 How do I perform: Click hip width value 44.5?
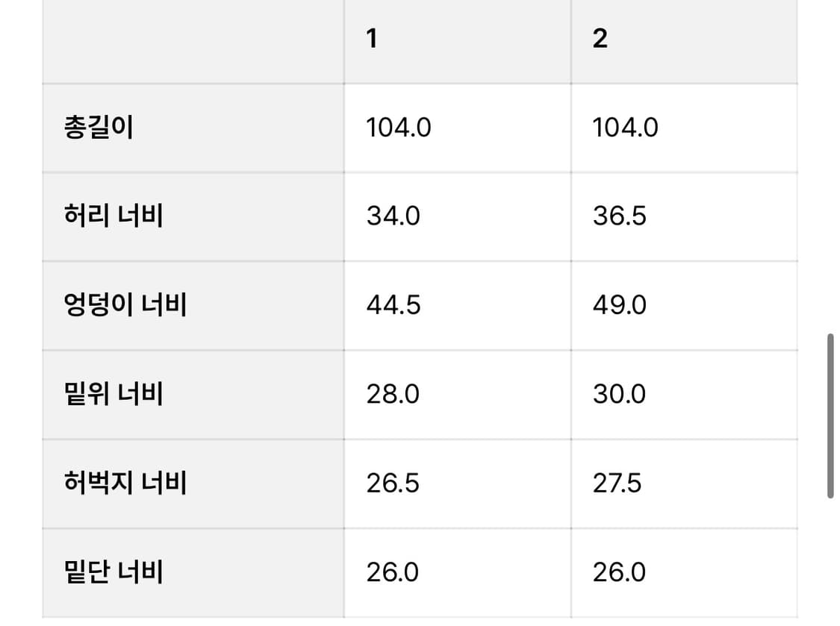coord(393,305)
